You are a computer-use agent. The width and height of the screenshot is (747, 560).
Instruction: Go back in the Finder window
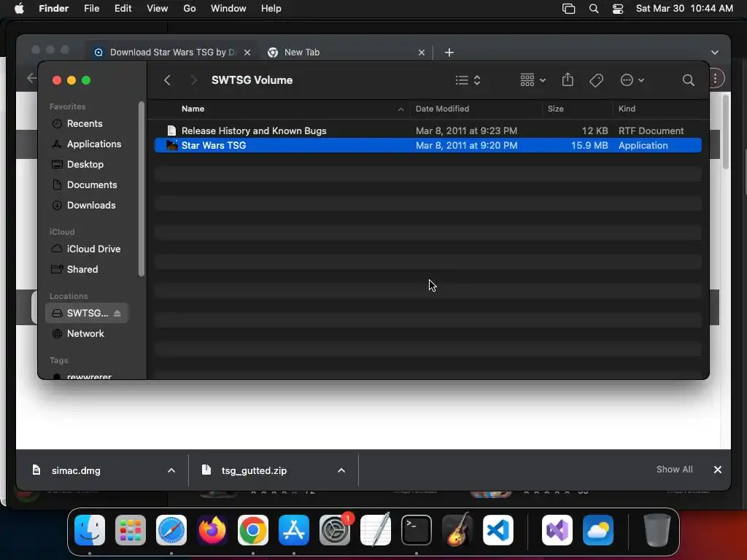[167, 80]
